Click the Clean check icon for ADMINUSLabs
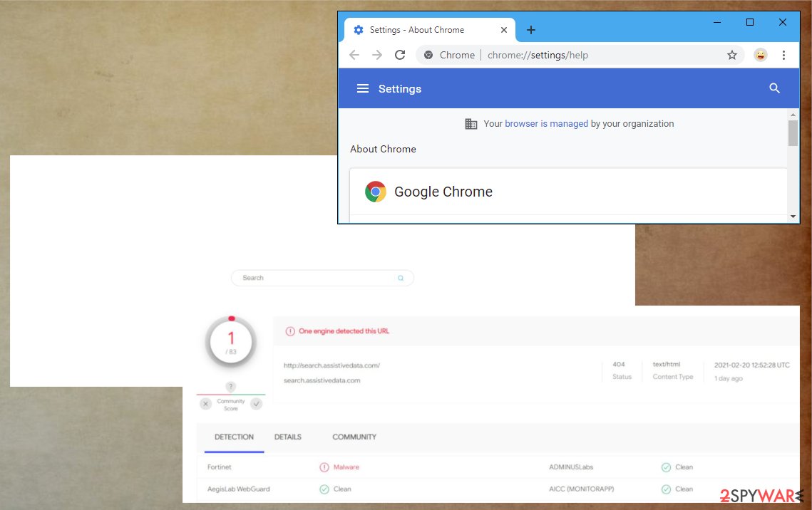Viewport: 812px width, 510px height. pos(666,467)
